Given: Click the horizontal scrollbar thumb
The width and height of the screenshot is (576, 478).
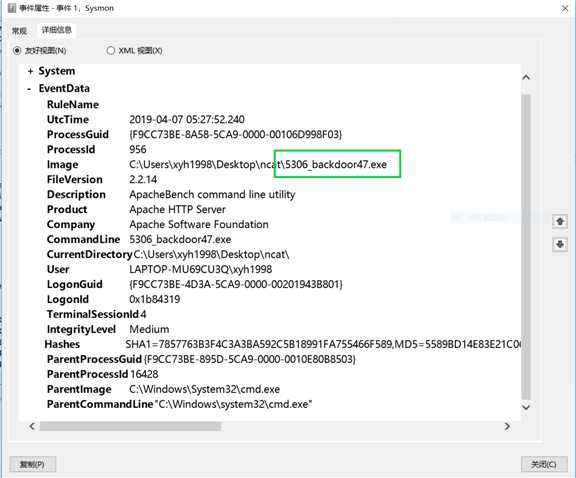Looking at the screenshot, I should (x=130, y=426).
